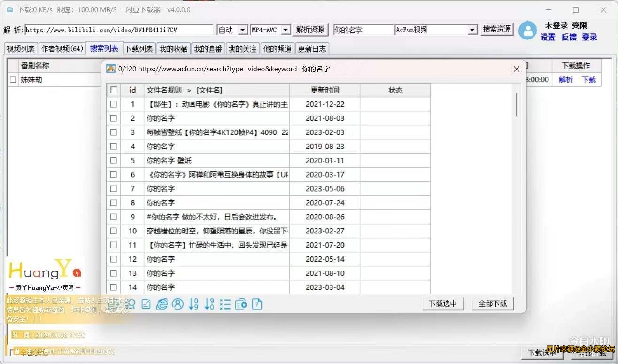This screenshot has height=364, width=618.
Task: Tick the checkbox for row id 14
Action: pos(114,287)
